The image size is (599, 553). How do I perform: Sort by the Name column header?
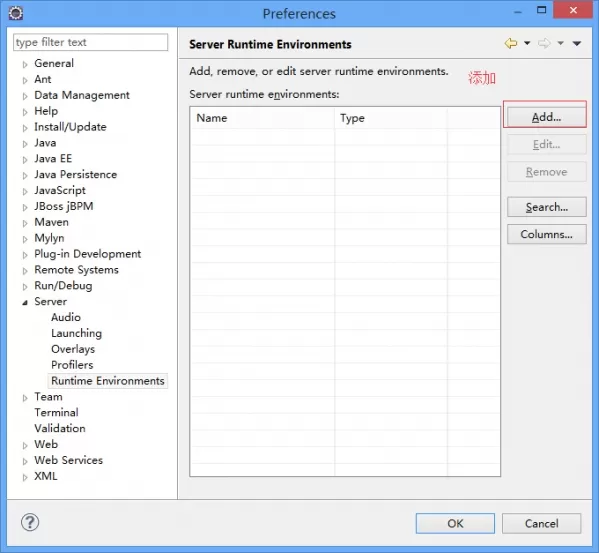click(x=262, y=118)
